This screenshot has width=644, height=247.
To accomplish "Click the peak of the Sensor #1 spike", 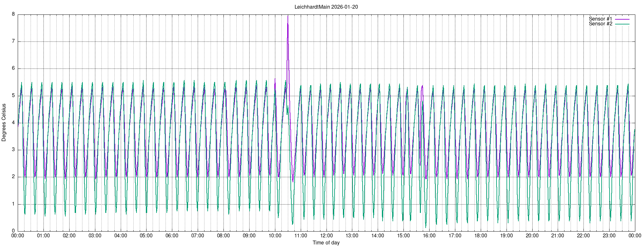I will tap(288, 16).
